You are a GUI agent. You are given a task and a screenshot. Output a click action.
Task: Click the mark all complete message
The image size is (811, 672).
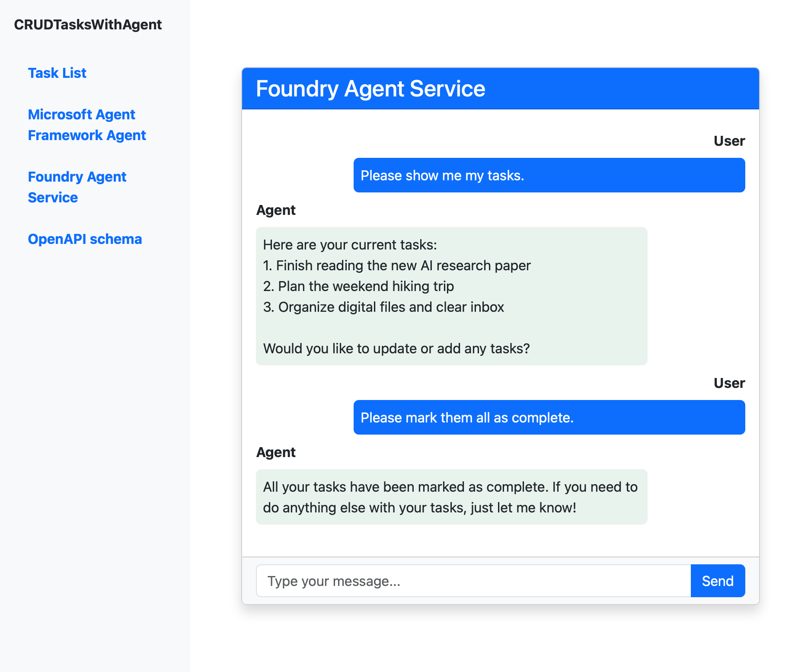pyautogui.click(x=549, y=417)
